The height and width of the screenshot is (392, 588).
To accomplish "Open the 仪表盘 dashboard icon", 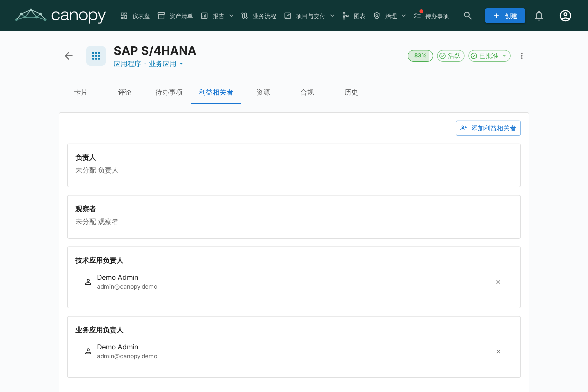I will point(124,16).
